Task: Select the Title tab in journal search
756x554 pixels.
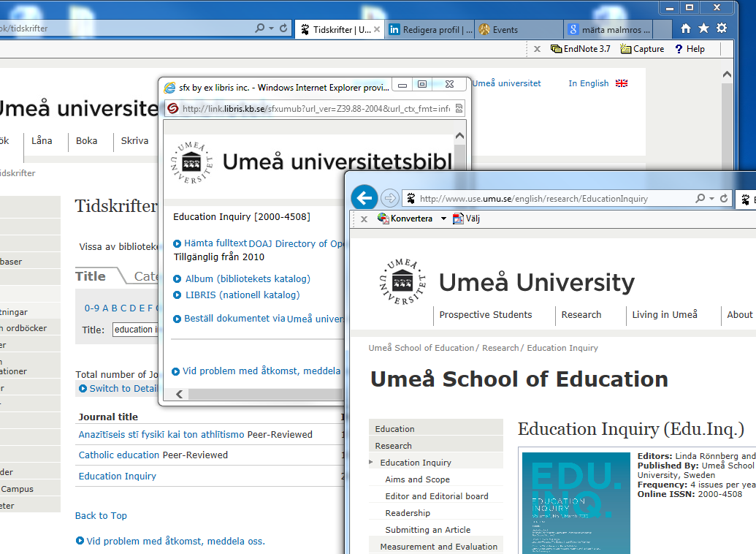Action: (91, 276)
